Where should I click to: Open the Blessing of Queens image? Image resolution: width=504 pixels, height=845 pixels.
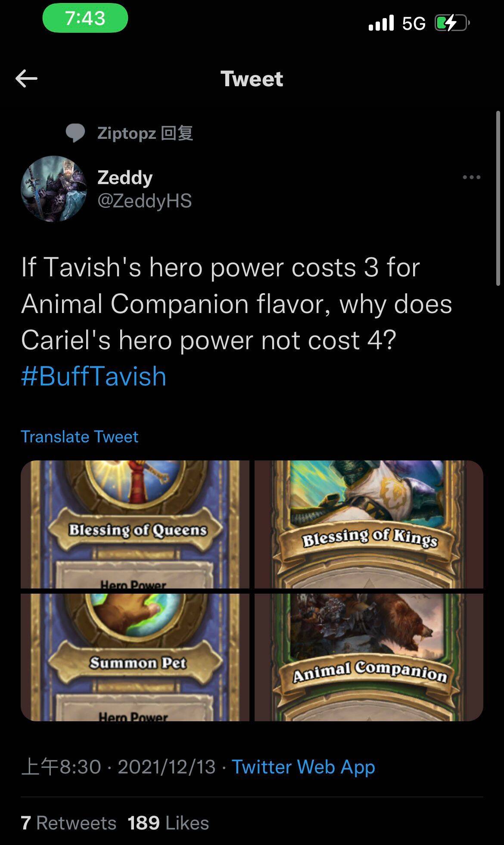click(x=135, y=524)
